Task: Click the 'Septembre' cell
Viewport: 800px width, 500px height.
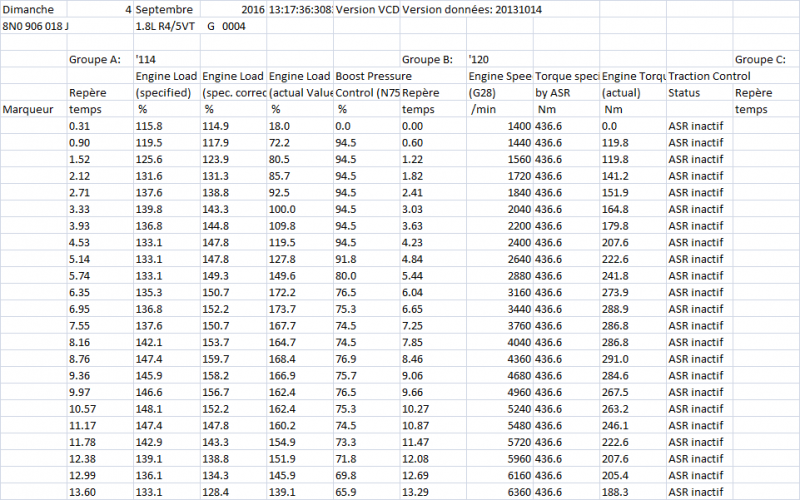Action: (165, 9)
